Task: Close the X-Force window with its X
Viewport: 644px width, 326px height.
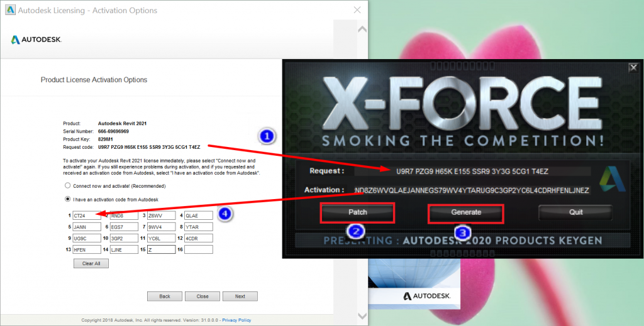Action: tap(634, 67)
